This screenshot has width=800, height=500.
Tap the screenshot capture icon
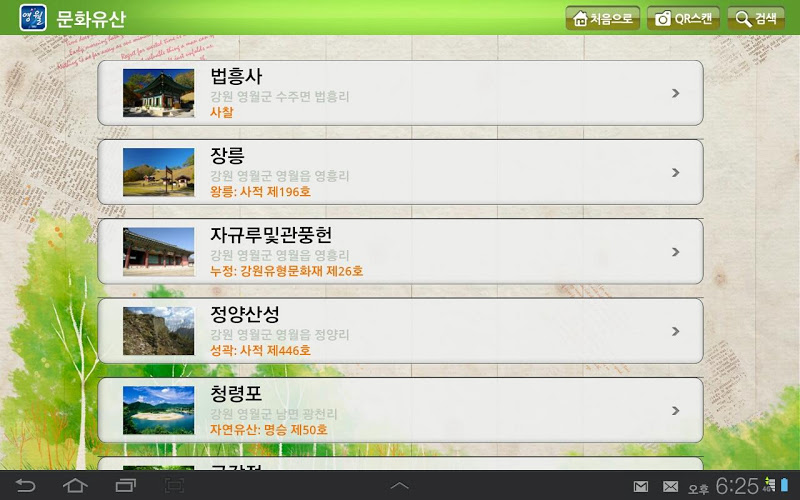click(x=174, y=485)
